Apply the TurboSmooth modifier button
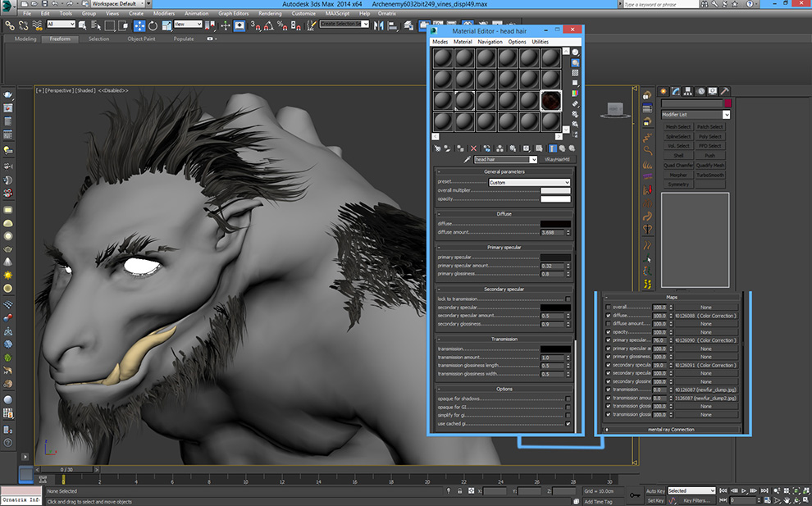Image resolution: width=812 pixels, height=506 pixels. 710,175
